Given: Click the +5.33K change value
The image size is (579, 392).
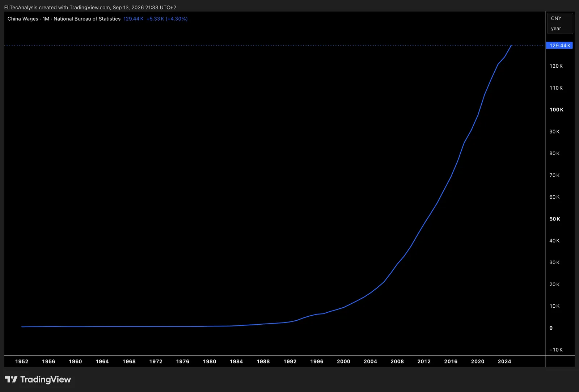Looking at the screenshot, I should (x=155, y=19).
